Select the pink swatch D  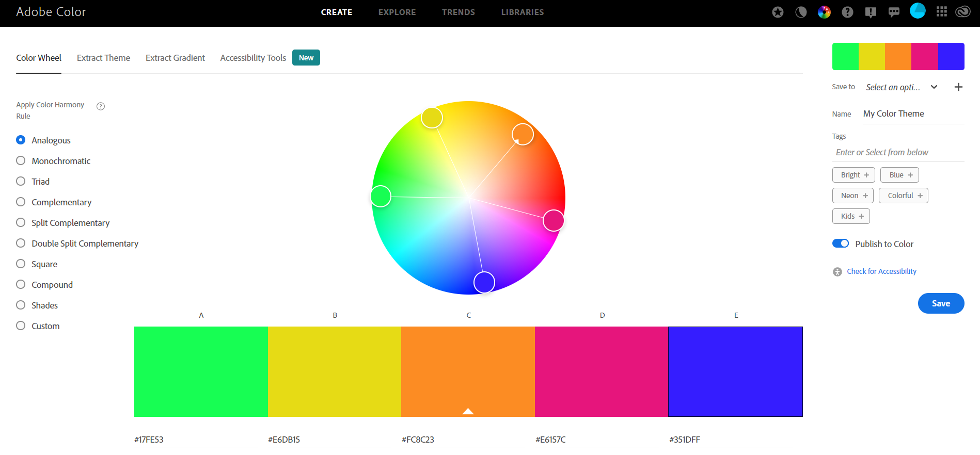tap(602, 371)
